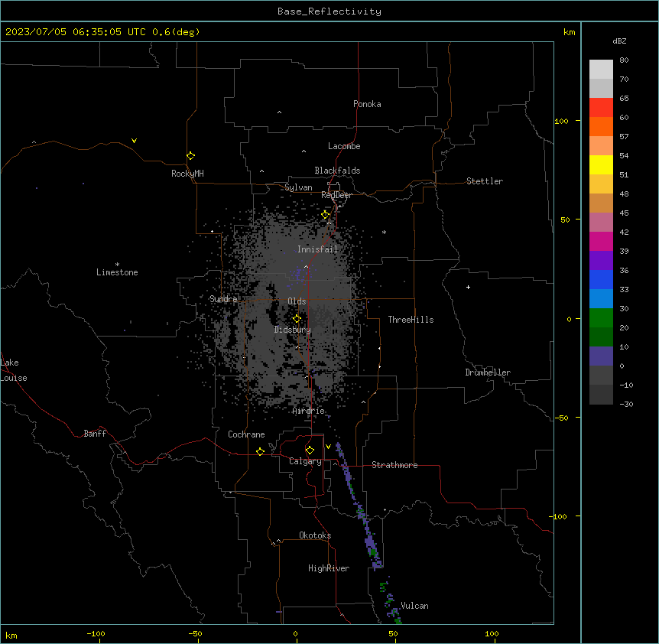Select the light gray 70-80 dBZ swatch

tap(601, 69)
